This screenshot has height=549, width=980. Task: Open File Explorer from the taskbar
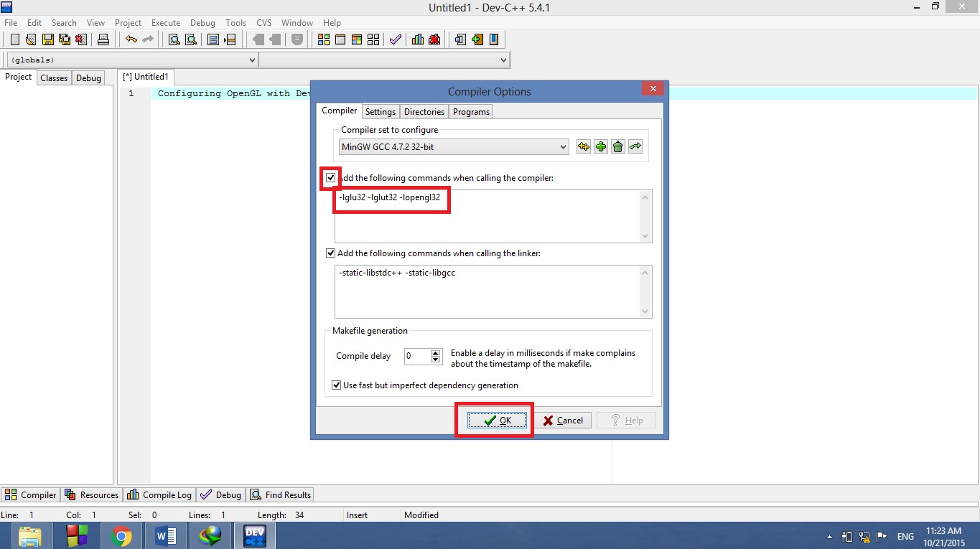click(30, 536)
